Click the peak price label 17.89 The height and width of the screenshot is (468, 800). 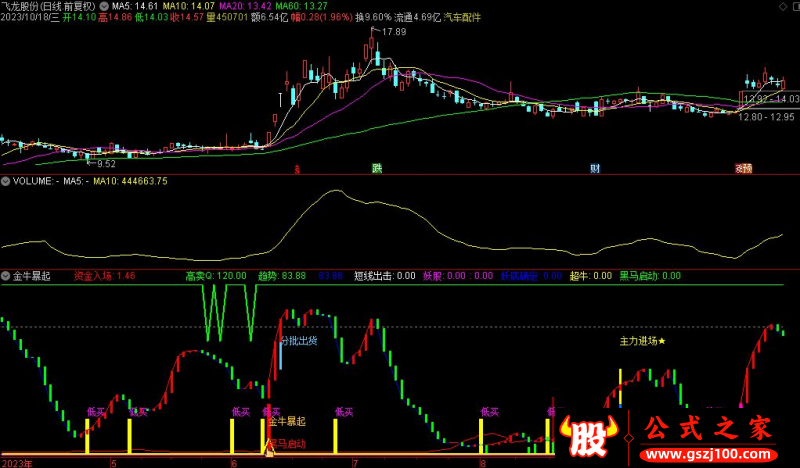click(x=394, y=32)
